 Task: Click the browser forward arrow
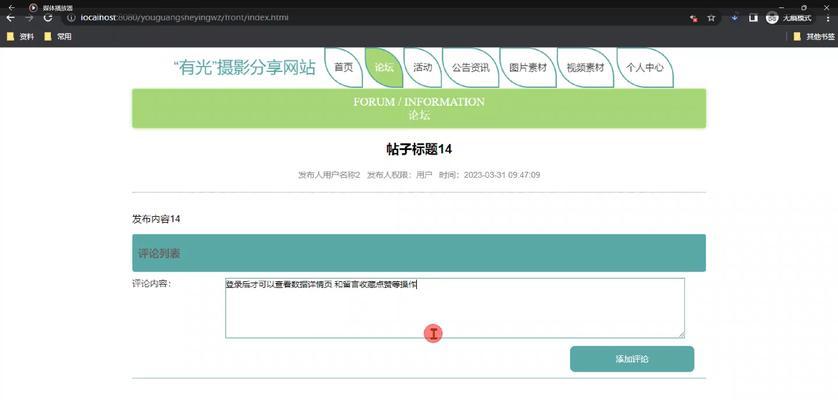tap(29, 18)
